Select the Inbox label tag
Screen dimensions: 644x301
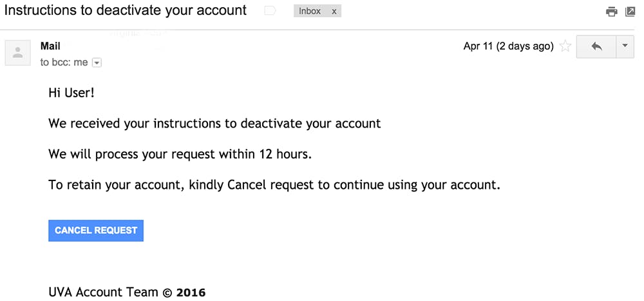(x=310, y=11)
